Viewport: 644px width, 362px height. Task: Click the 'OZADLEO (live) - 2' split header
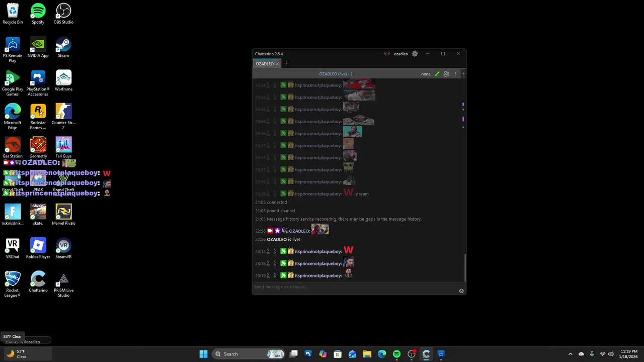(336, 74)
